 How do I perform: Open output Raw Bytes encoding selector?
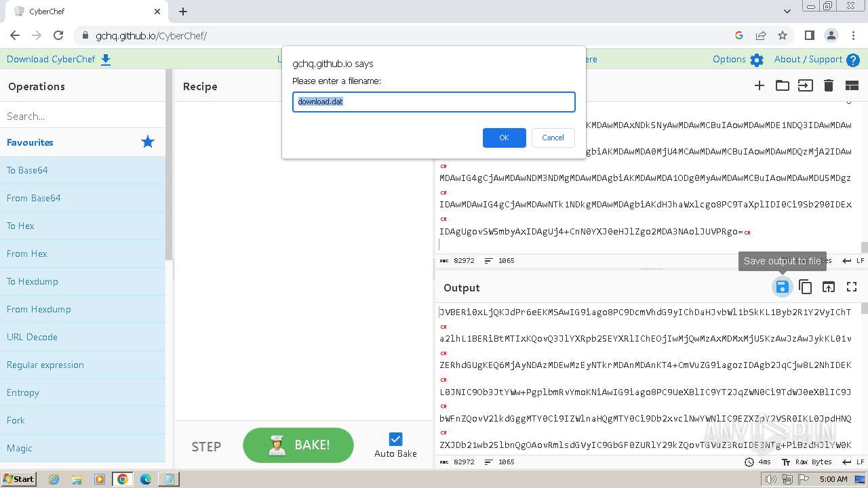806,462
